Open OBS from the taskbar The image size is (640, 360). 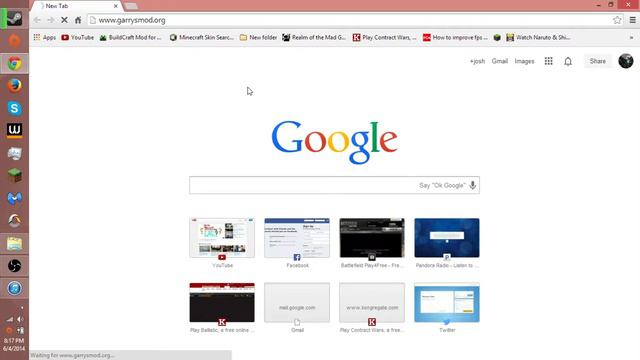tap(14, 266)
